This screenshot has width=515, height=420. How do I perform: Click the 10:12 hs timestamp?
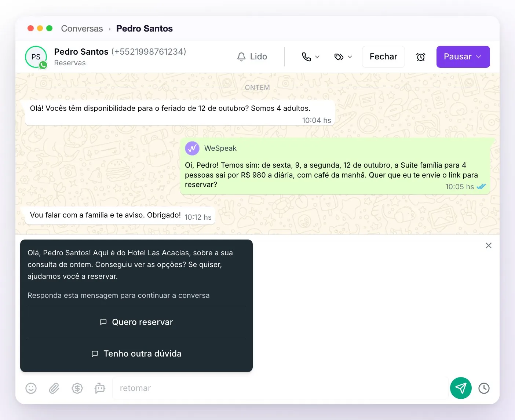click(198, 217)
